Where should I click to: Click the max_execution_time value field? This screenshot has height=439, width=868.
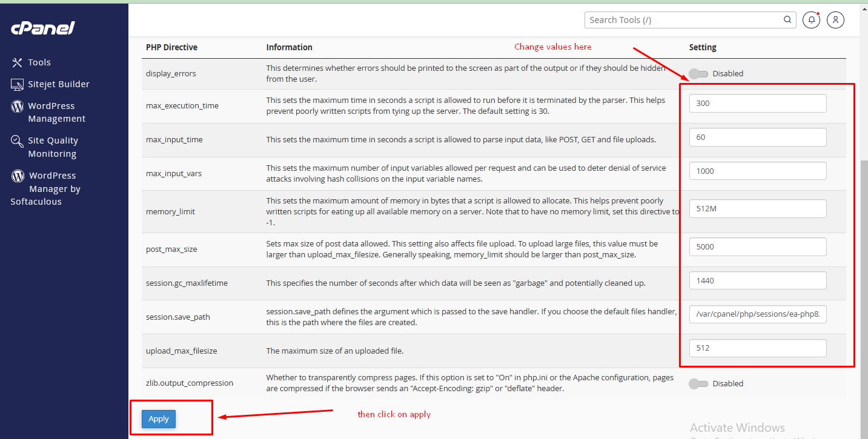pyautogui.click(x=757, y=104)
